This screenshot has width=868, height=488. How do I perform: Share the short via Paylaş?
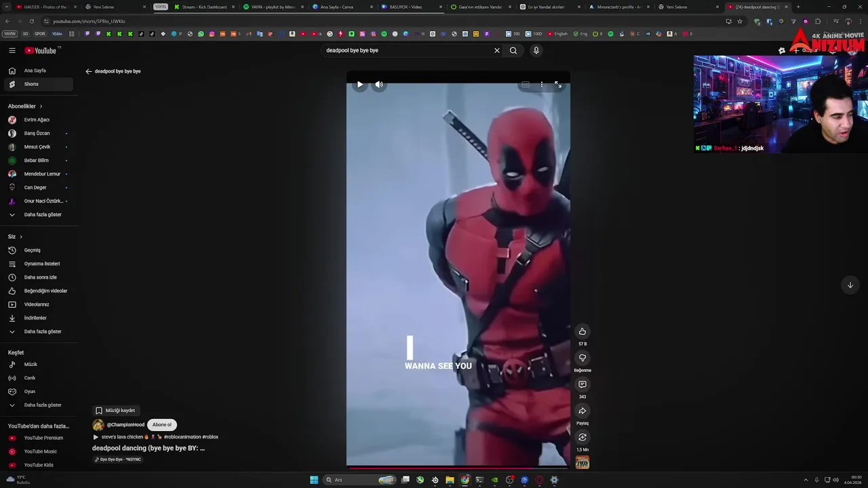tap(583, 411)
